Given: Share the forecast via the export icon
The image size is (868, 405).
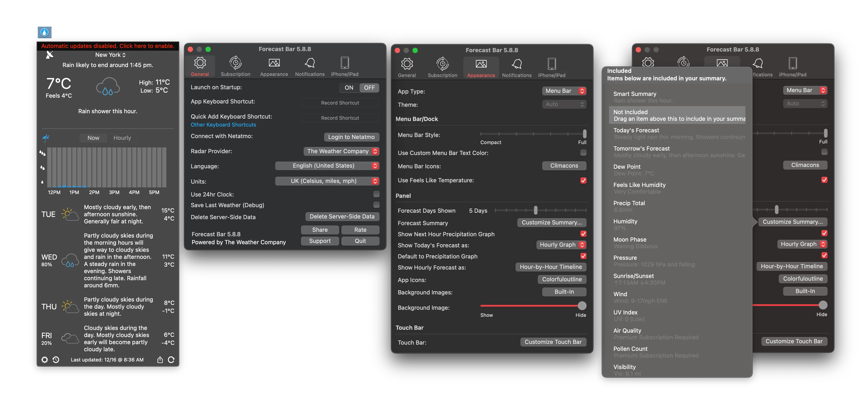Looking at the screenshot, I should (160, 359).
